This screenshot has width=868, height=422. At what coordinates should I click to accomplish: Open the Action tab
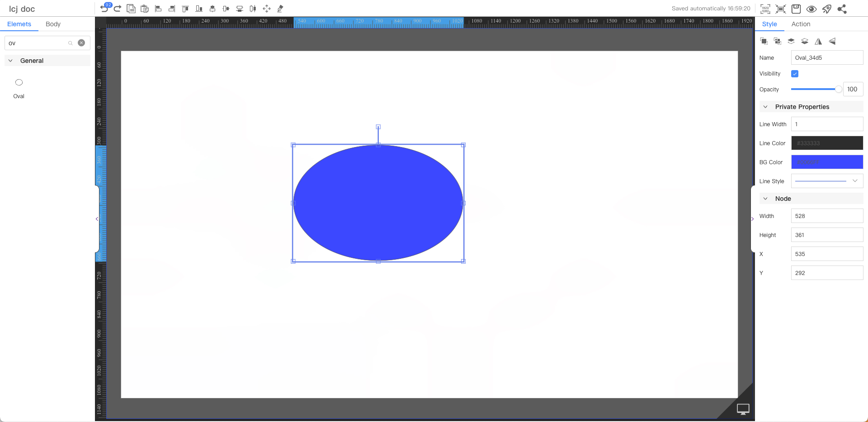pos(801,24)
